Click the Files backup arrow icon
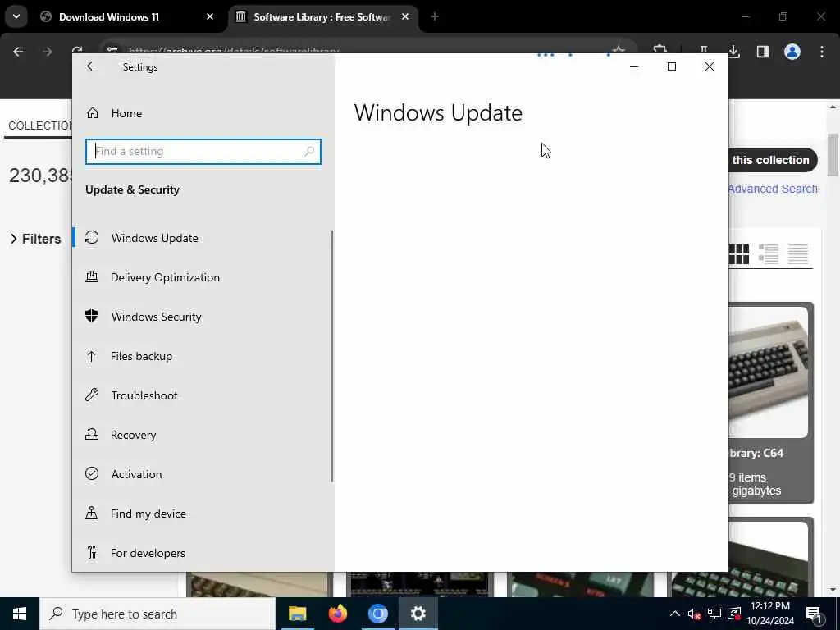840x630 pixels. [x=92, y=356]
